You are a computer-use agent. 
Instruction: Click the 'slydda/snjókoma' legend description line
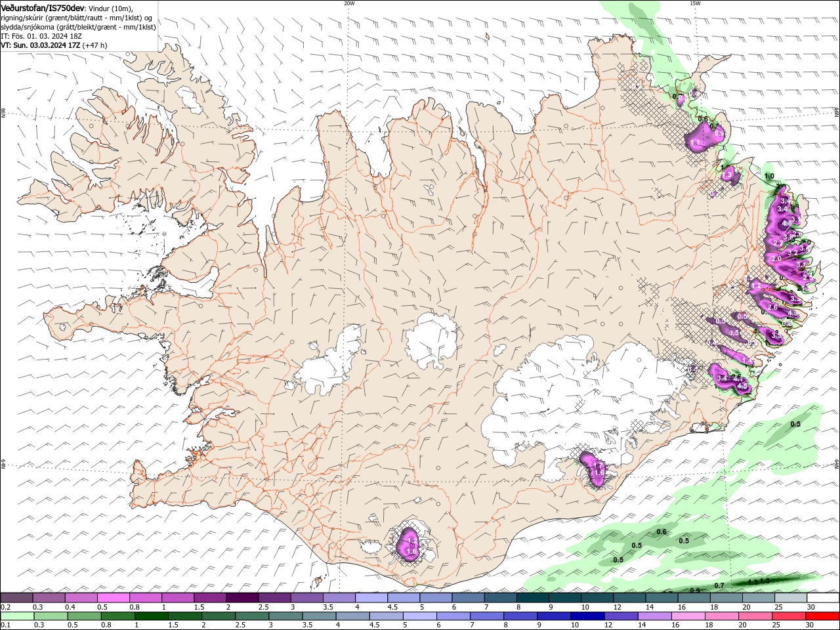[78, 27]
